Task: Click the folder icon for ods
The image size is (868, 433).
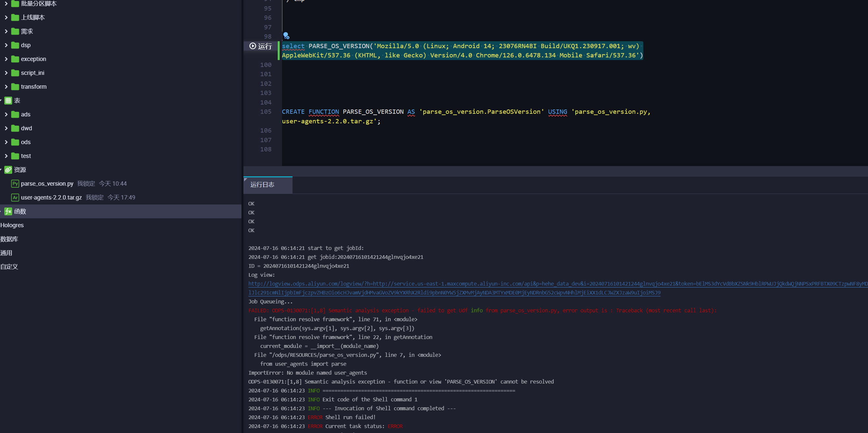Action: pyautogui.click(x=15, y=142)
